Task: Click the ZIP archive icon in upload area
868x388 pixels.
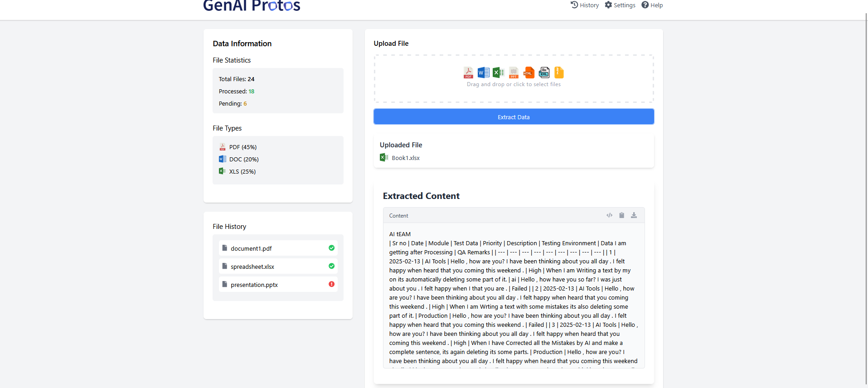Action: tap(559, 73)
